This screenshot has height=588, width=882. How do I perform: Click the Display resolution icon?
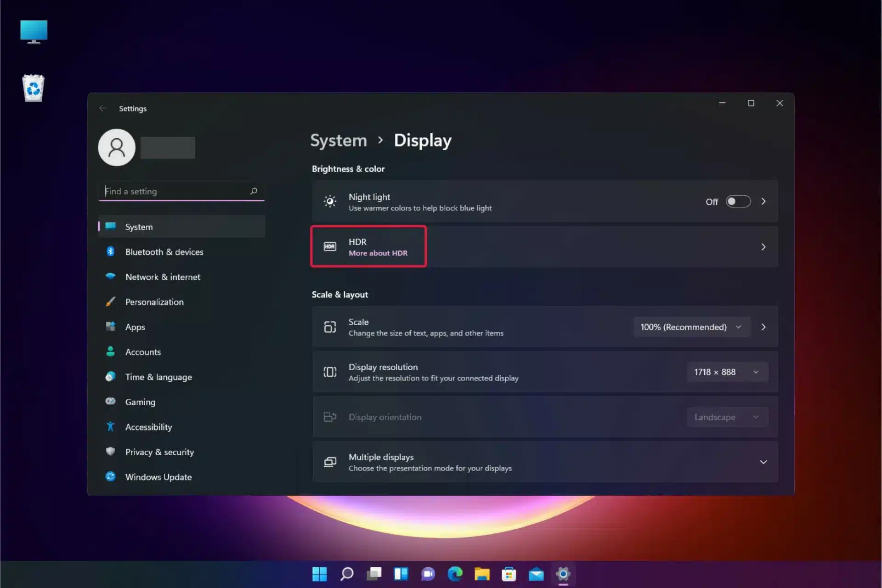(329, 372)
